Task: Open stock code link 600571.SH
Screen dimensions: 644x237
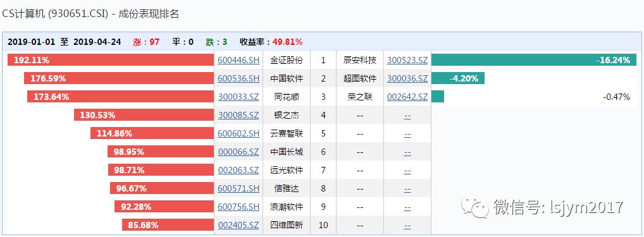Action: 238,188
